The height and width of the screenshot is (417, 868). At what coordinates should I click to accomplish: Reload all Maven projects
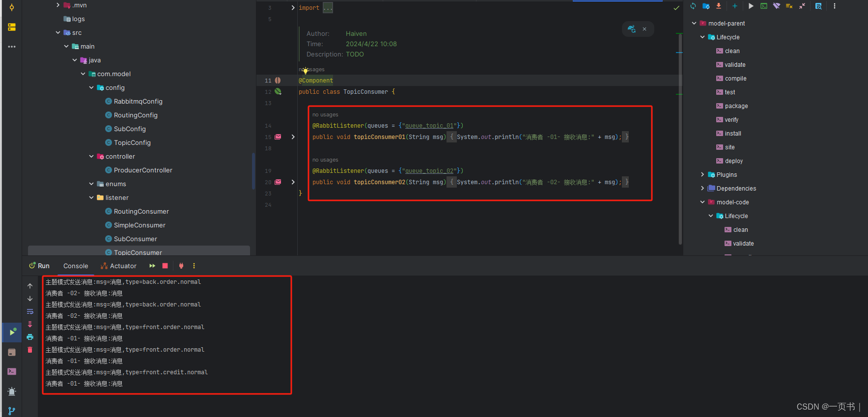(693, 6)
